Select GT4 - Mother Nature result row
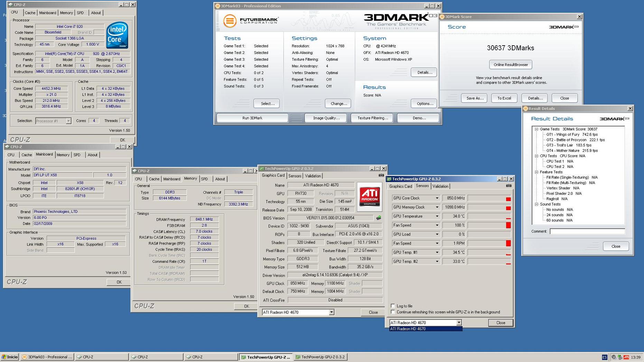 point(572,151)
